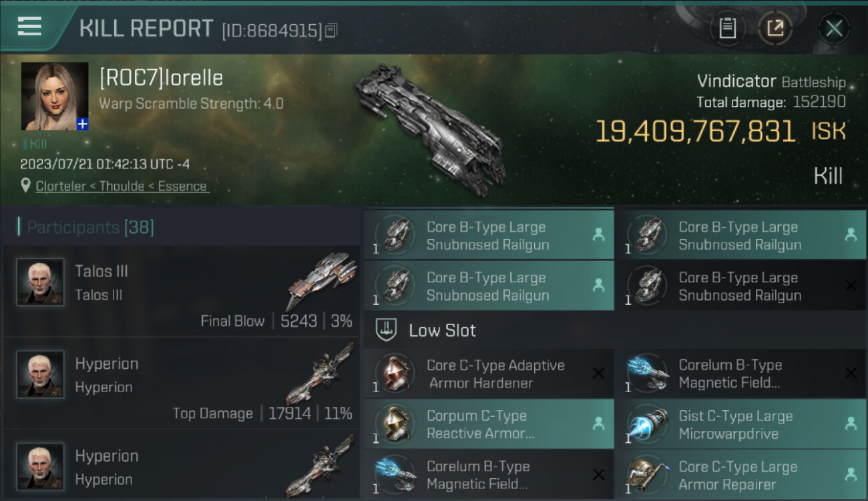Copy kill report ID icon
Screen dimensions: 868x501
pos(332,30)
